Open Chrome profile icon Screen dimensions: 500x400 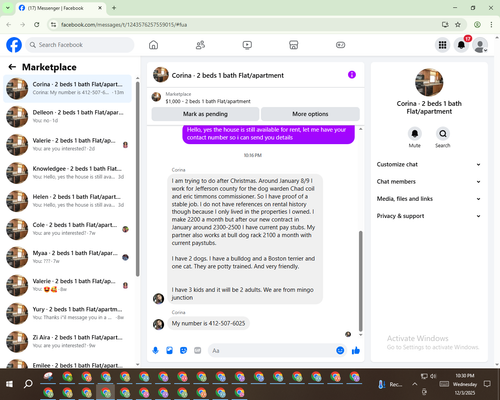click(x=477, y=24)
